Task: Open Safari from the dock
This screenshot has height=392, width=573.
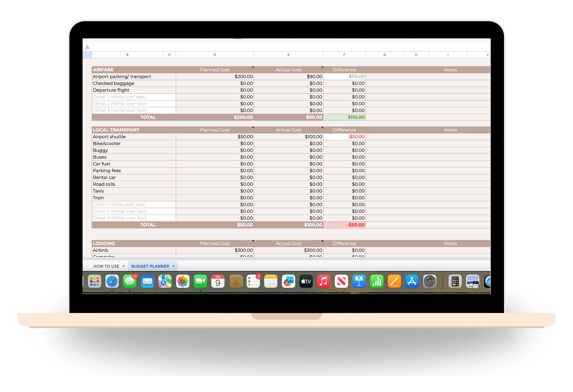Action: tap(112, 281)
